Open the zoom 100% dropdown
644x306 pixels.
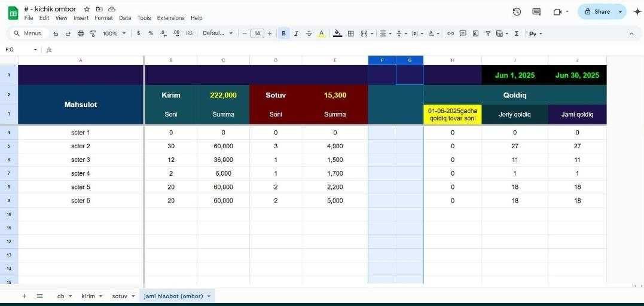[x=114, y=33]
